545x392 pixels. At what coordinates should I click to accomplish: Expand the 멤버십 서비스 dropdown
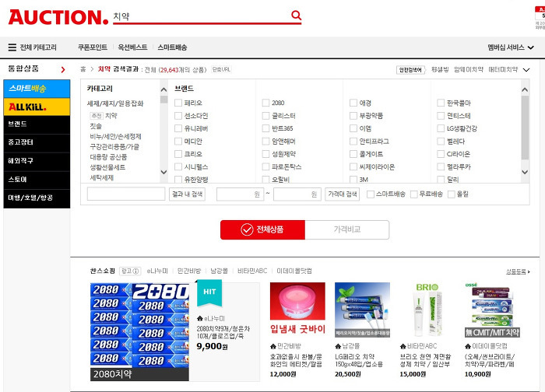pos(511,47)
